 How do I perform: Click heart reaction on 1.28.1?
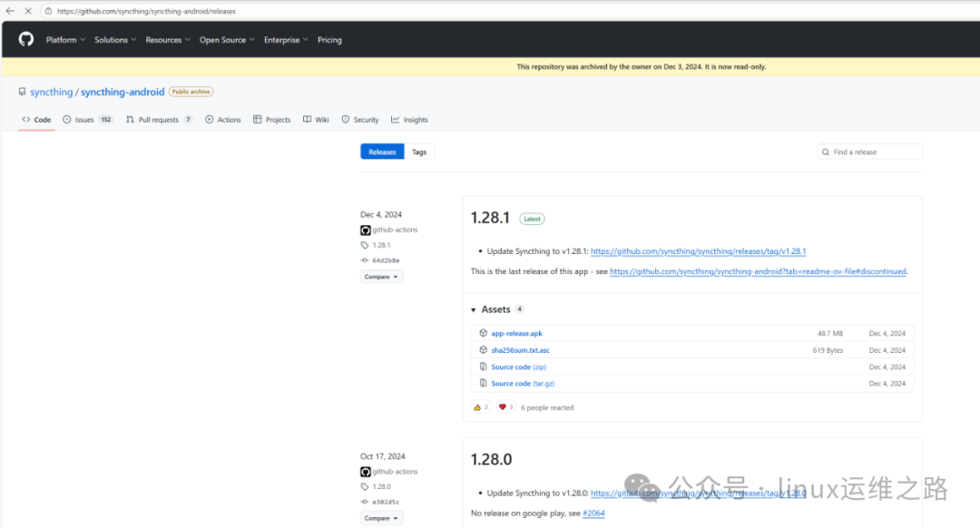(x=505, y=407)
